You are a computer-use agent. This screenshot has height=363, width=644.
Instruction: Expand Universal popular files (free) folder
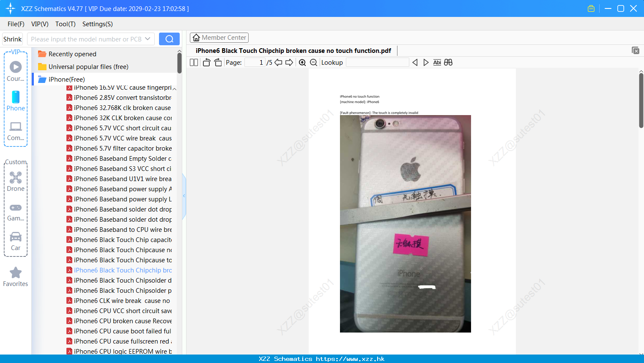pyautogui.click(x=88, y=67)
